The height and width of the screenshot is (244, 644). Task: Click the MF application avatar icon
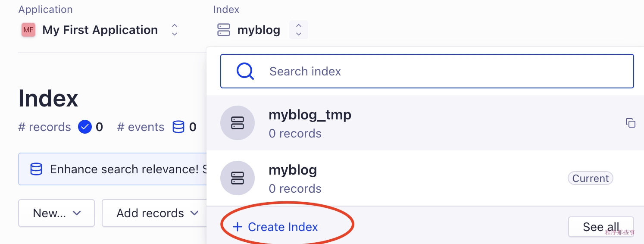(x=28, y=30)
